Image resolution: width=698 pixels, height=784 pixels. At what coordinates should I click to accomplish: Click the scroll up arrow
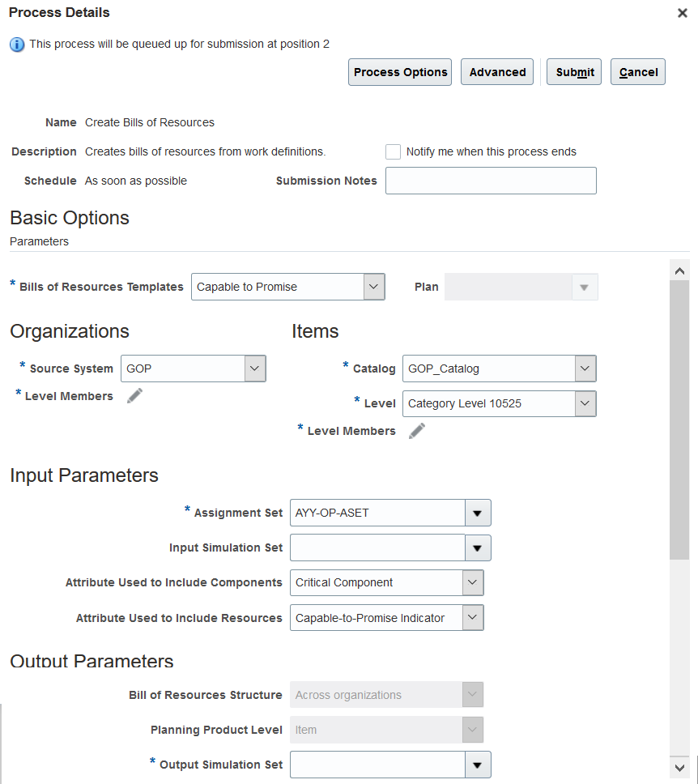[679, 271]
